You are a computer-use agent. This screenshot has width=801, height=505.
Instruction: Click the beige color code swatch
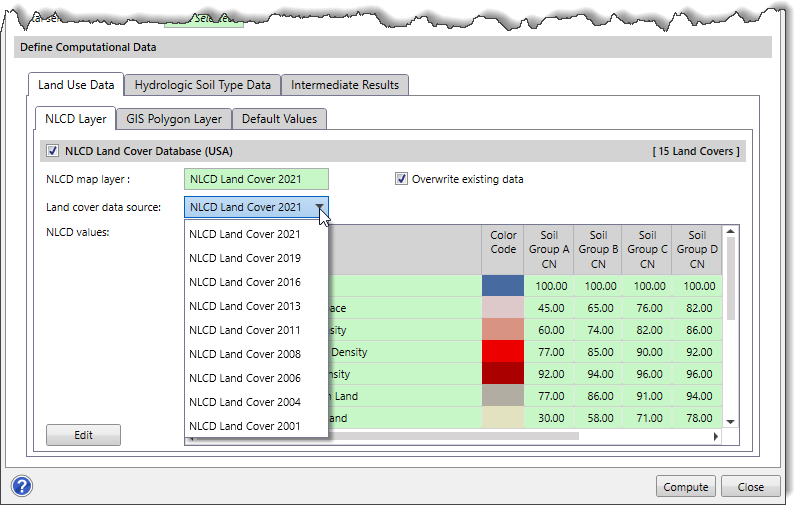tap(503, 417)
